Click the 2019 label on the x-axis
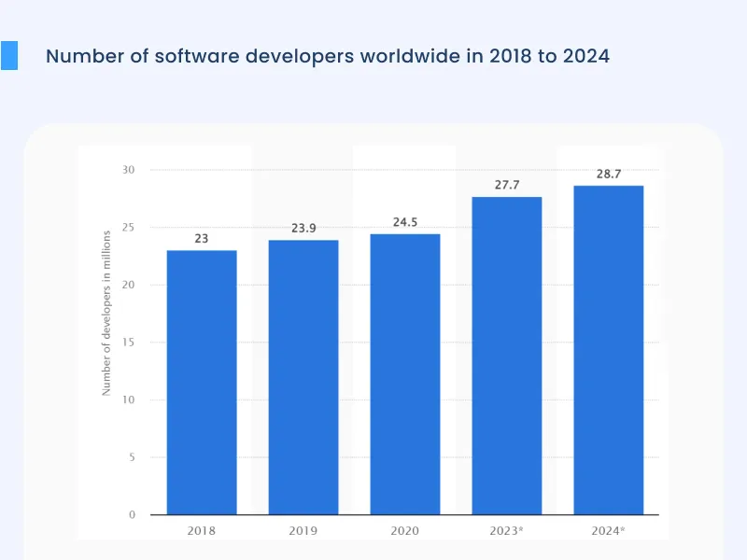The image size is (747, 560). tap(304, 530)
